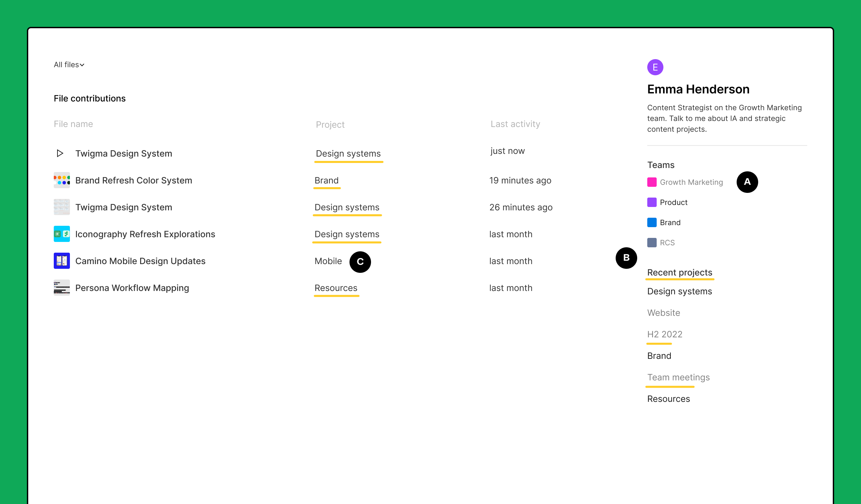Open the Persona Workflow Mapping thumbnail
The image size is (861, 504).
point(62,288)
